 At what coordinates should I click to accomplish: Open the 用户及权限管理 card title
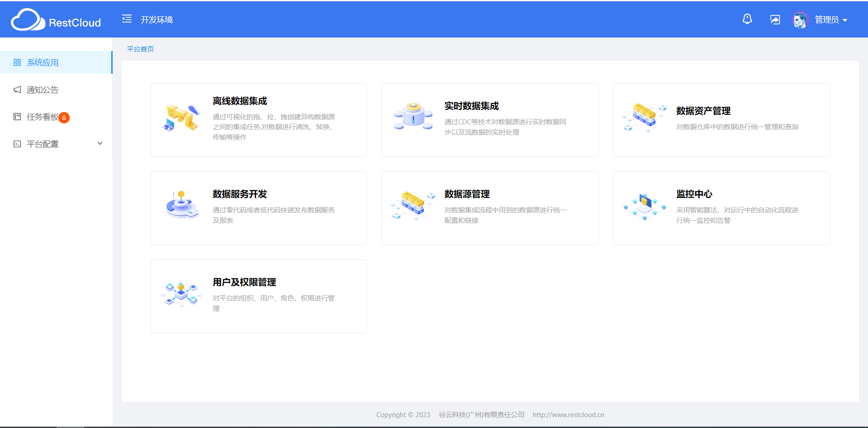[244, 282]
